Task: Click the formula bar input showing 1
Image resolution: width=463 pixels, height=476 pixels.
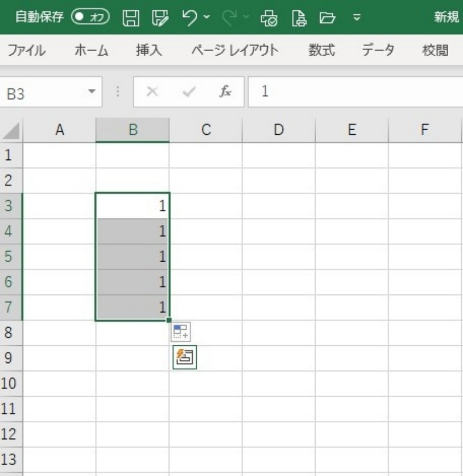Action: 356,92
